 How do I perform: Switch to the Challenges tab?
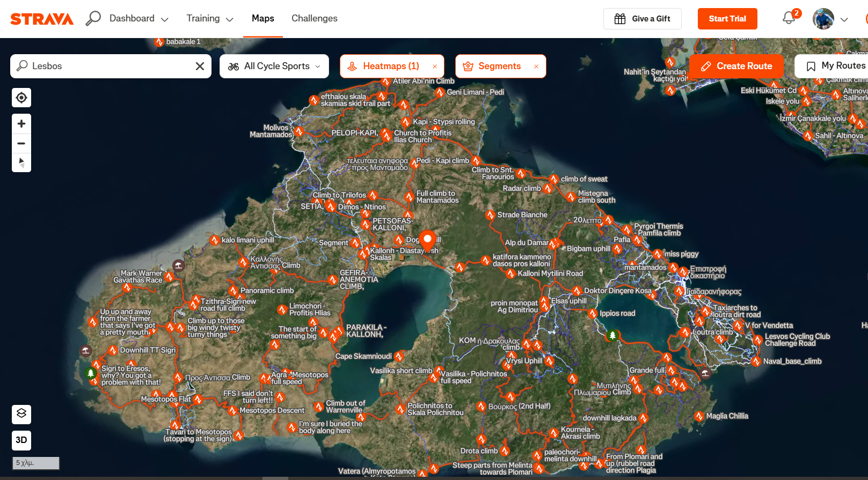click(x=314, y=19)
